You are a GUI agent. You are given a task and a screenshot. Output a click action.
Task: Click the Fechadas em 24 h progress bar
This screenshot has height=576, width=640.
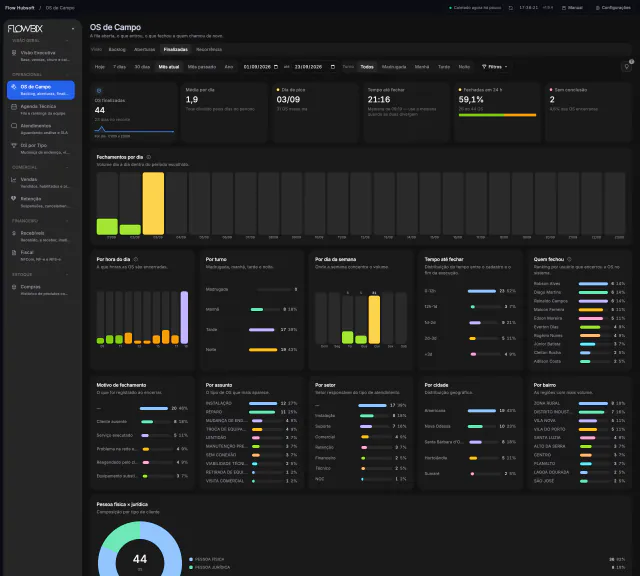pos(497,115)
